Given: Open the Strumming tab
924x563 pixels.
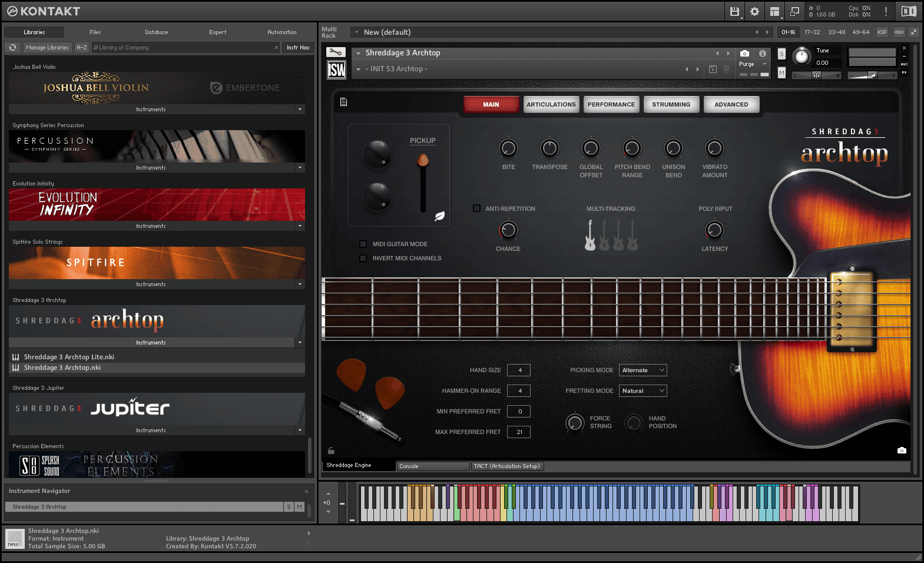Looking at the screenshot, I should (671, 105).
